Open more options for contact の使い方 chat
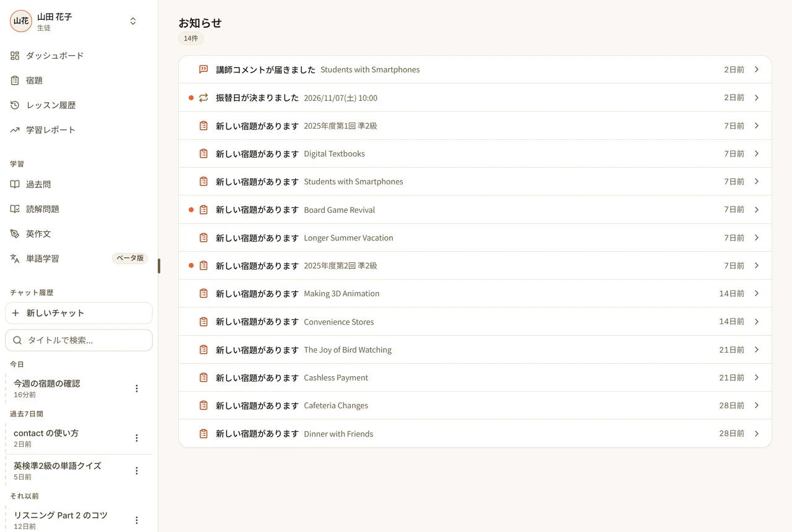 (x=137, y=438)
